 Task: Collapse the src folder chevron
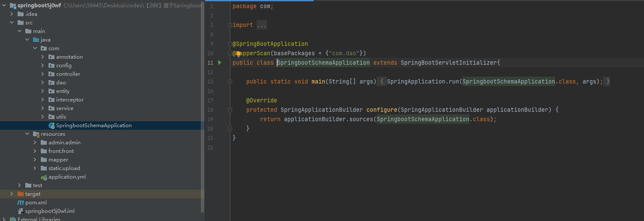pyautogui.click(x=12, y=23)
